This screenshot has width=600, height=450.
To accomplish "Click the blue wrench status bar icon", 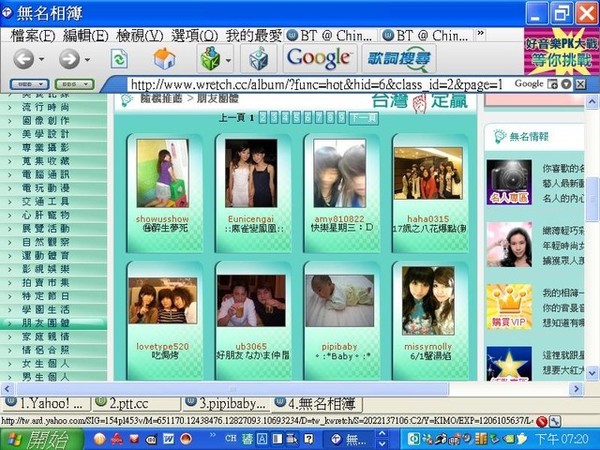I will (554, 421).
